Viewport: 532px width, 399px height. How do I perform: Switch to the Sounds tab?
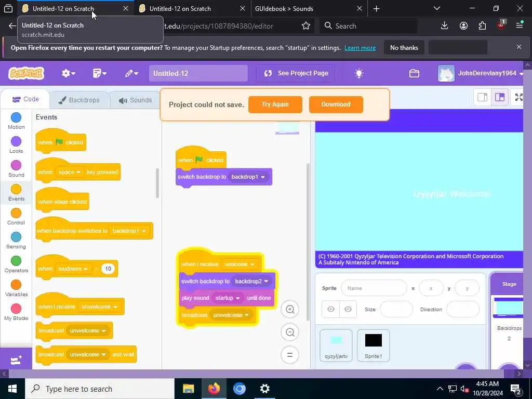(x=136, y=100)
